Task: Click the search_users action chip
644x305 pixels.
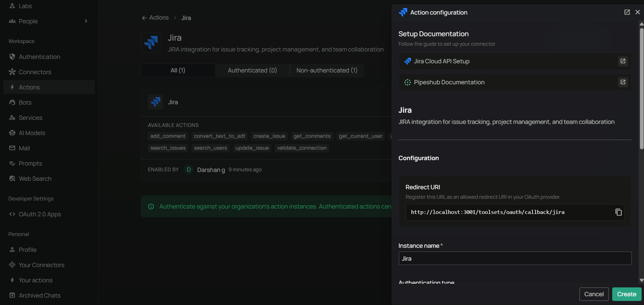Action: click(210, 148)
